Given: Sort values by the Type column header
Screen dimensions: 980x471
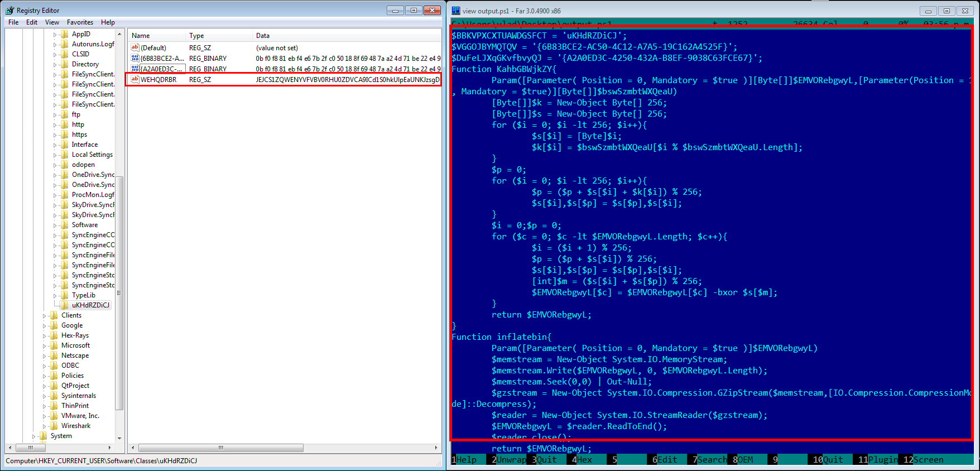Looking at the screenshot, I should [x=219, y=36].
